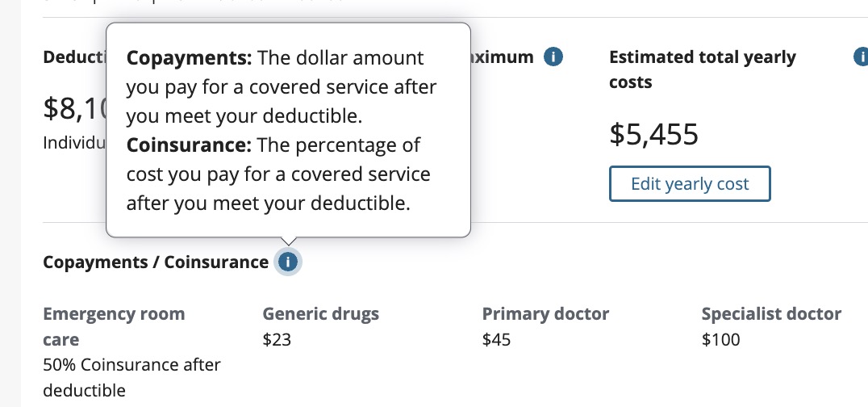Click partially visible info icon at far right

pos(860,57)
